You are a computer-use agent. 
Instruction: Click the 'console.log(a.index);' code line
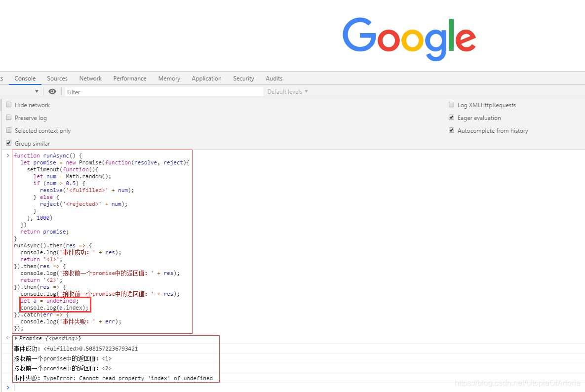point(54,308)
